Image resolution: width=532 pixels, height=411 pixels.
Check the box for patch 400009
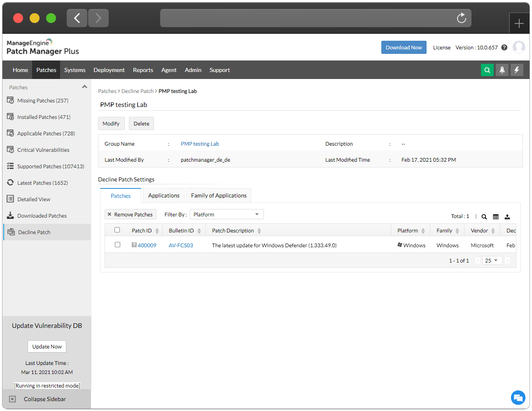click(x=117, y=244)
